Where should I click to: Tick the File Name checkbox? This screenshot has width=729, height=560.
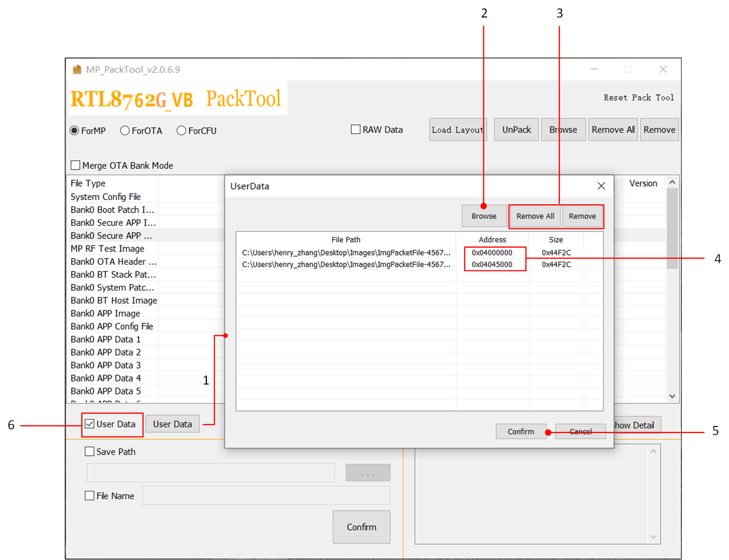pyautogui.click(x=90, y=495)
